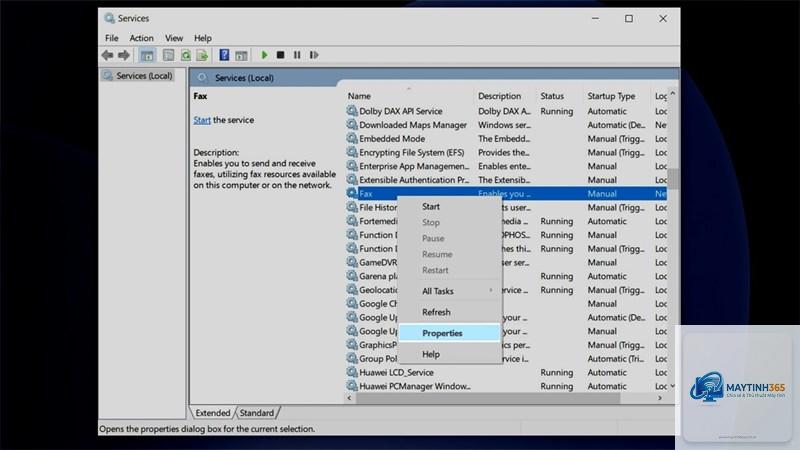Click the horizontal scrollbar thumb
800x450 pixels.
pos(488,398)
